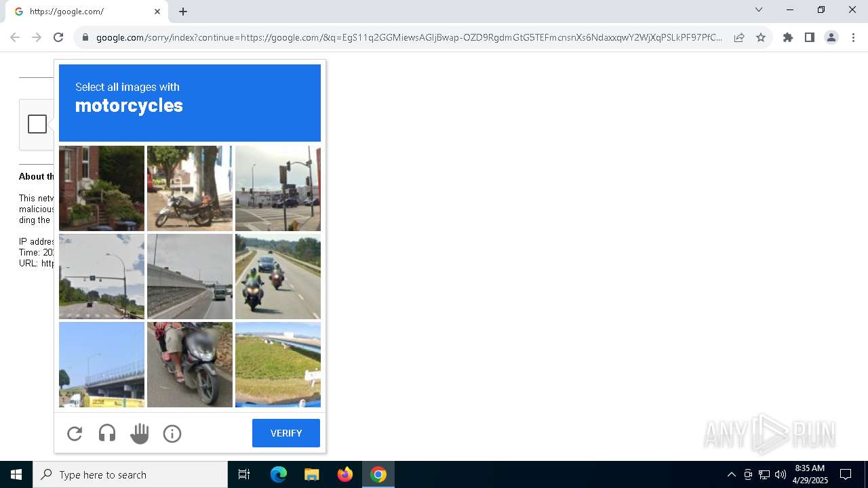Viewport: 868px width, 488px height.
Task: Show hidden system tray icons
Action: click(x=731, y=474)
